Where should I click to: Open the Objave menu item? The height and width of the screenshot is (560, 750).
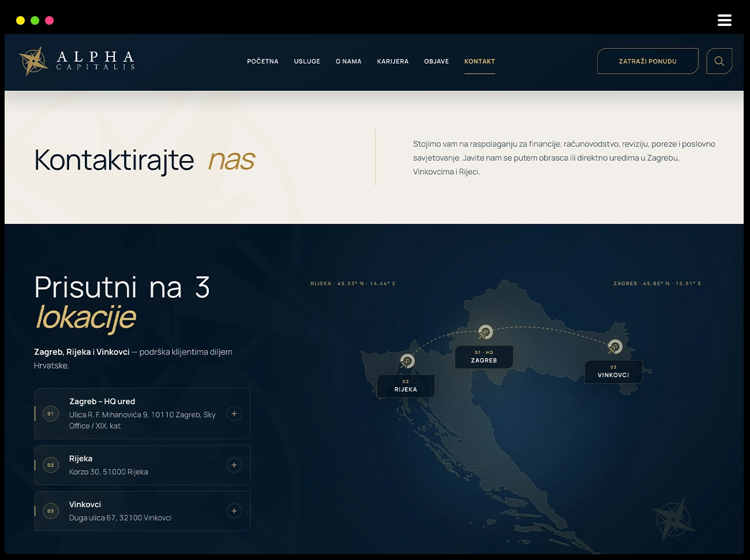click(x=436, y=61)
